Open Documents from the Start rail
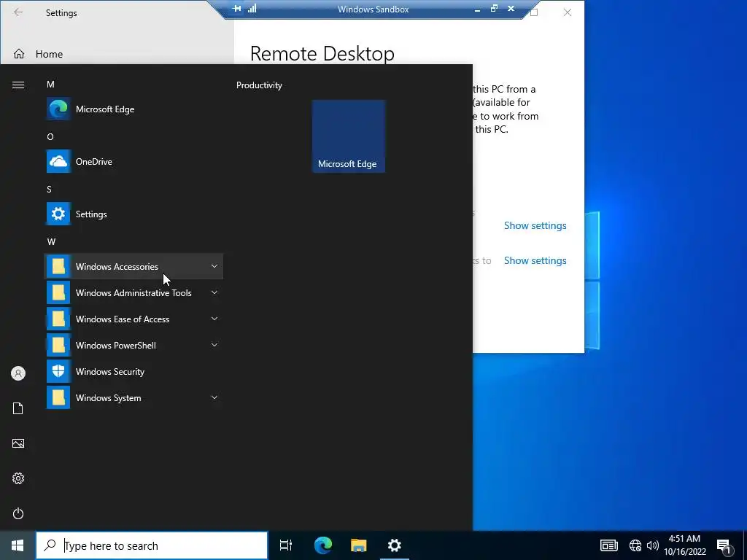The image size is (747, 560). coord(18,408)
